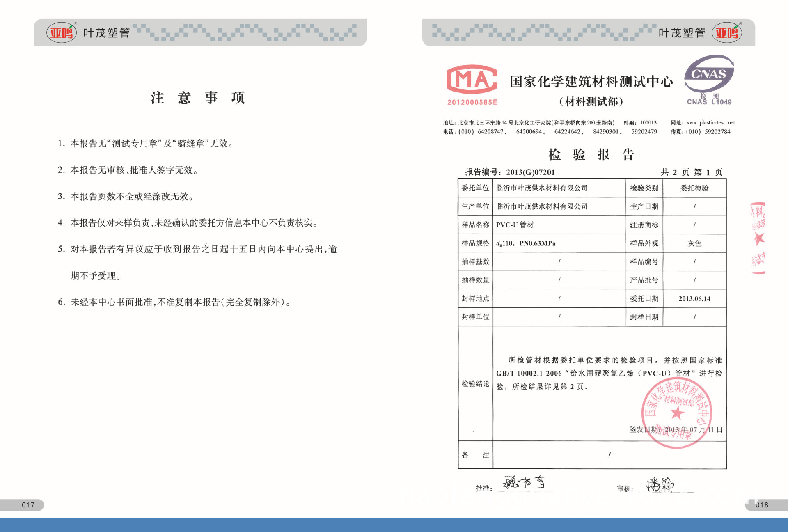Screen dimensions: 788x532
Task: Click 叶茂塑管 brand text in right header
Action: click(x=682, y=33)
